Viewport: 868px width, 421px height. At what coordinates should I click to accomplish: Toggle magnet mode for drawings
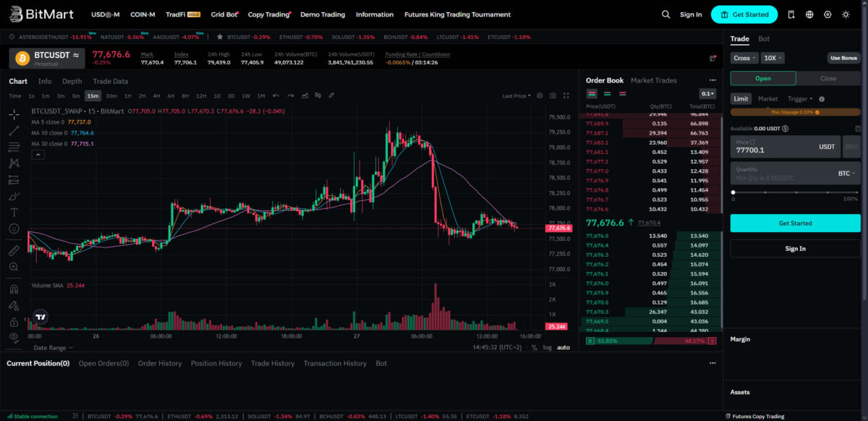coord(14,289)
